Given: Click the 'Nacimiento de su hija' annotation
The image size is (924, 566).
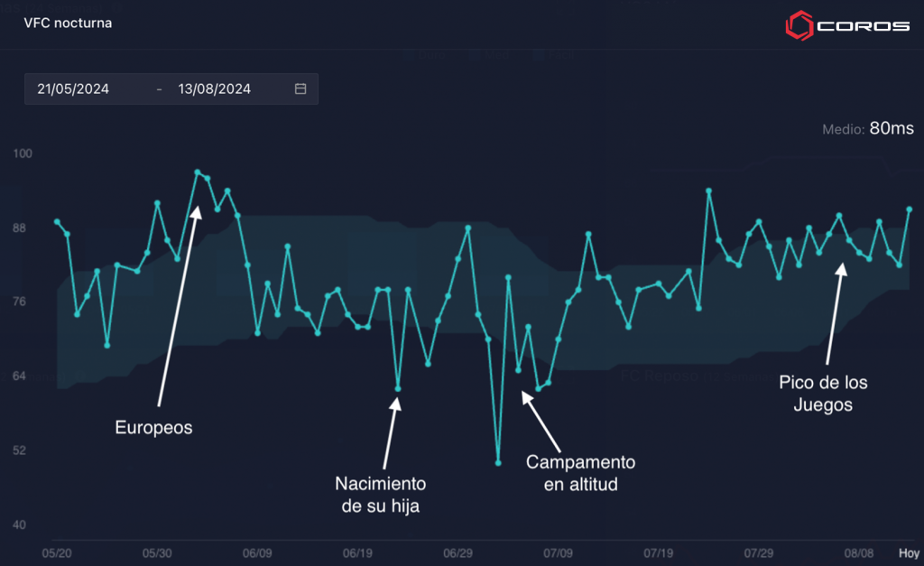Looking at the screenshot, I should tap(380, 494).
